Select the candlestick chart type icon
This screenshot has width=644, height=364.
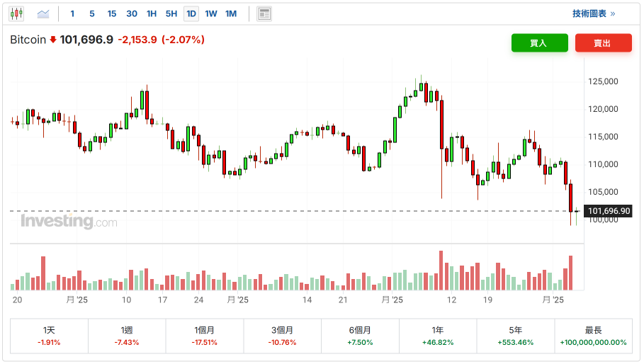pyautogui.click(x=16, y=13)
